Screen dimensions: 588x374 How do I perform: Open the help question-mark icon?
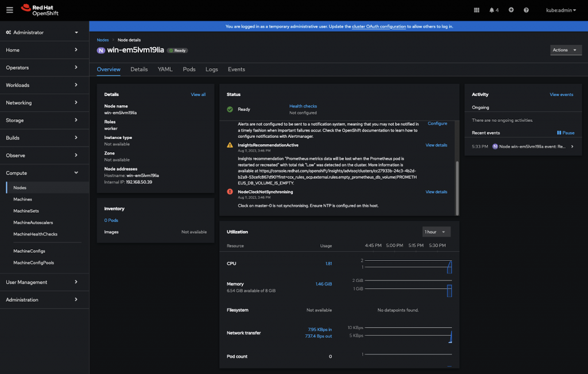point(526,9)
